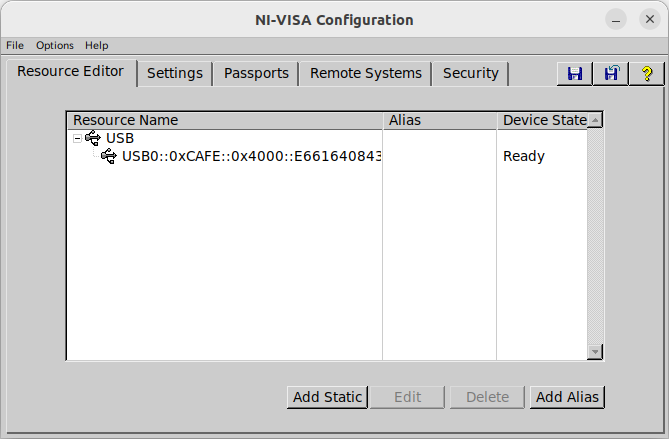
Task: Click the scrollbar down arrow
Action: [595, 352]
